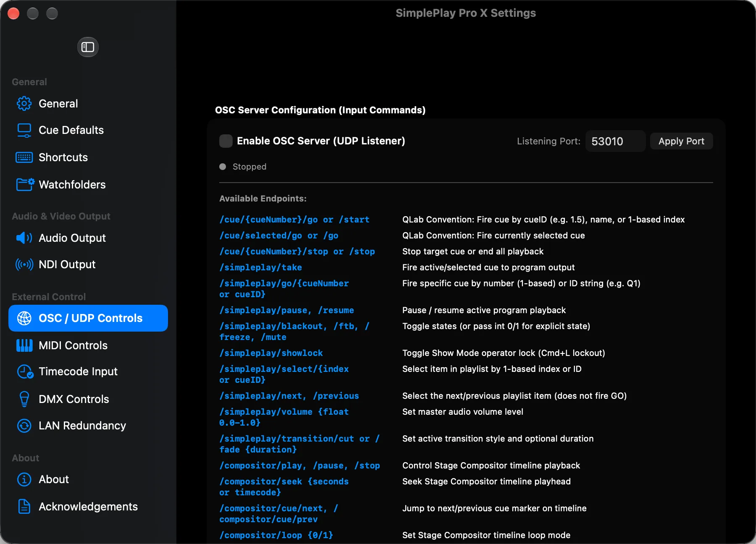
Task: Click the Available Endpoints heading
Action: (x=263, y=199)
